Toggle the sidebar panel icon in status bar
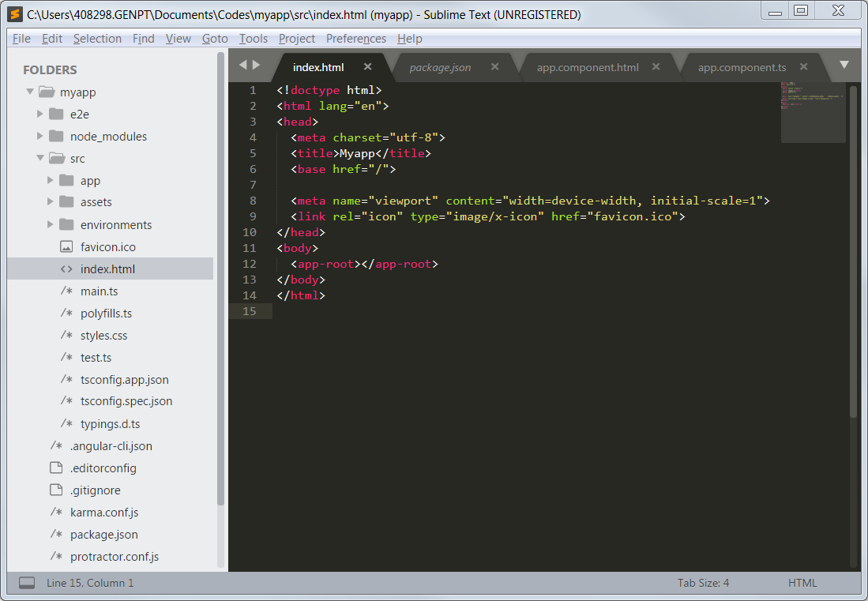 pos(27,583)
